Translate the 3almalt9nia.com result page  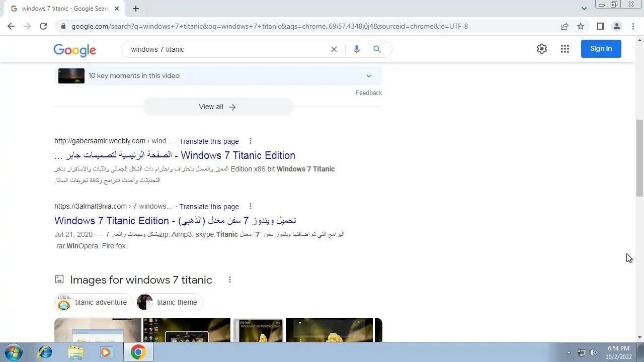[209, 207]
